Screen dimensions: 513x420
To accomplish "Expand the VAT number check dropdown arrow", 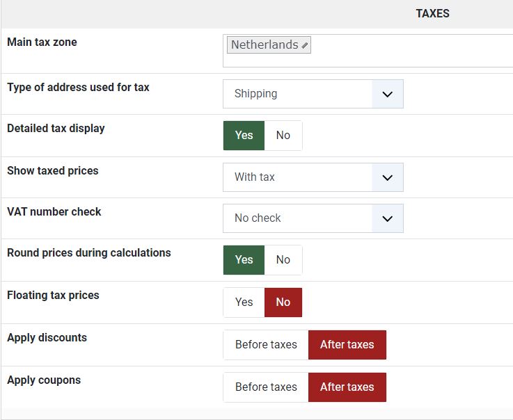I will coord(388,218).
